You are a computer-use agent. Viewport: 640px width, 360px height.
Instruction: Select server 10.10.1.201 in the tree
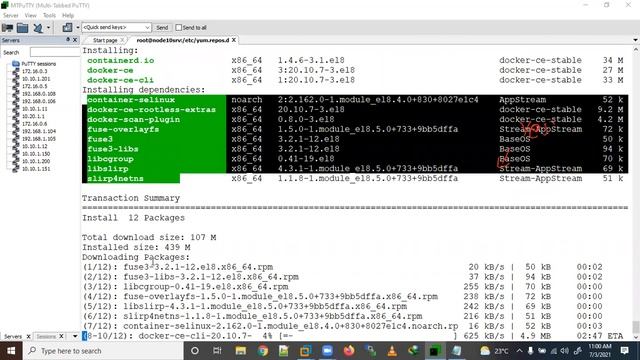pyautogui.click(x=36, y=79)
